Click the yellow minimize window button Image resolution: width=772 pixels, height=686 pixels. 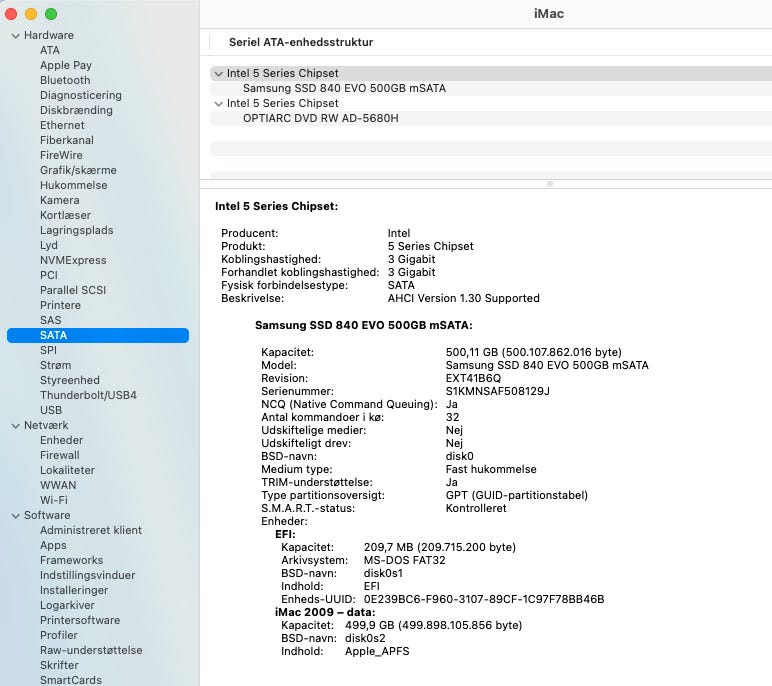[31, 14]
